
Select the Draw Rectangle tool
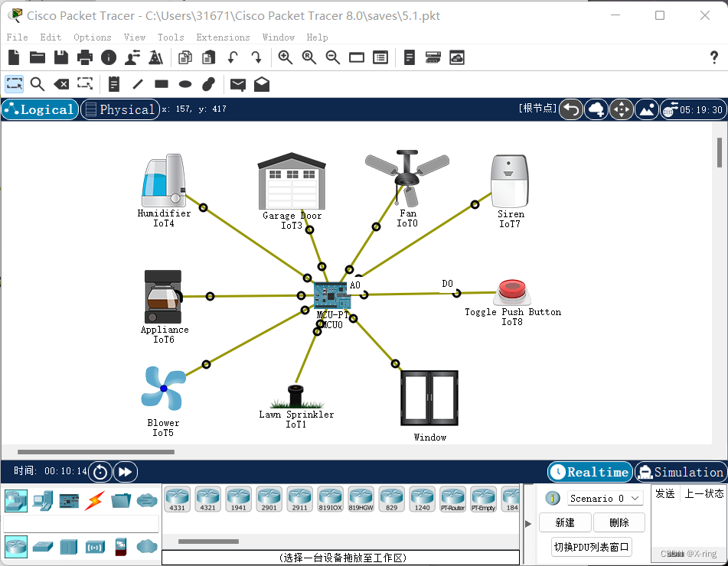click(x=162, y=84)
